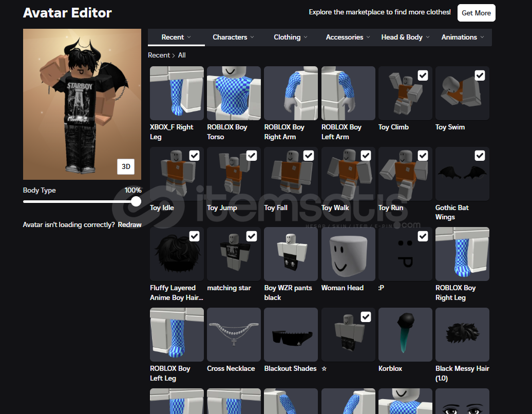Screen dimensions: 532x414
Task: Go to the Head & Body tab
Action: tap(405, 37)
